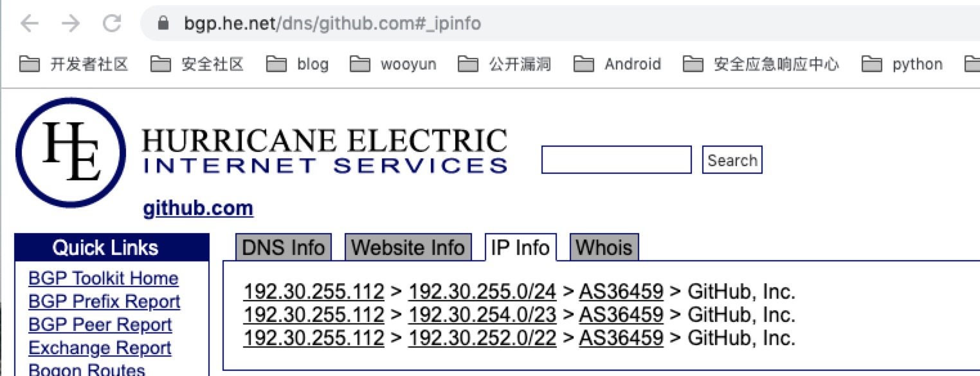The height and width of the screenshot is (376, 980).
Task: Open the 公开漏洞 bookmarks folder
Action: click(505, 64)
